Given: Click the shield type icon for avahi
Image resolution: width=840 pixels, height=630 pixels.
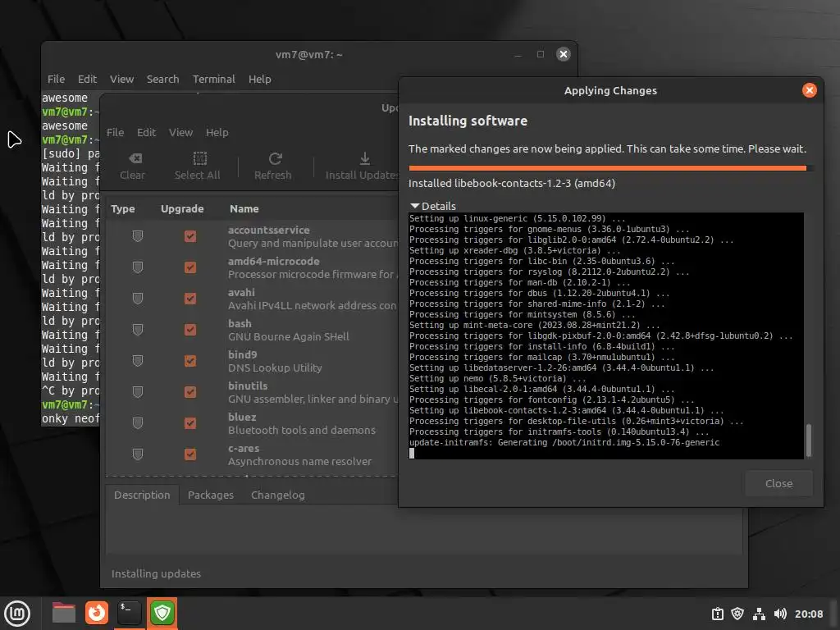Looking at the screenshot, I should tap(138, 299).
